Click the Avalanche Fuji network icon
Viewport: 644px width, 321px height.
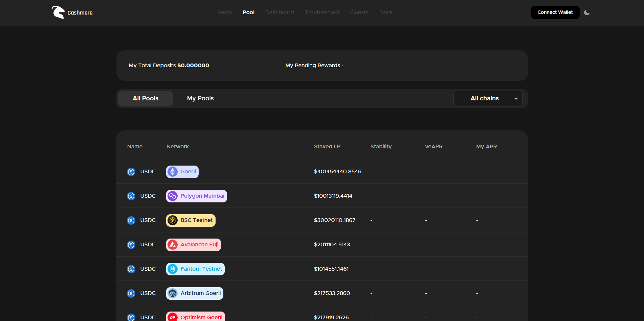pos(173,245)
